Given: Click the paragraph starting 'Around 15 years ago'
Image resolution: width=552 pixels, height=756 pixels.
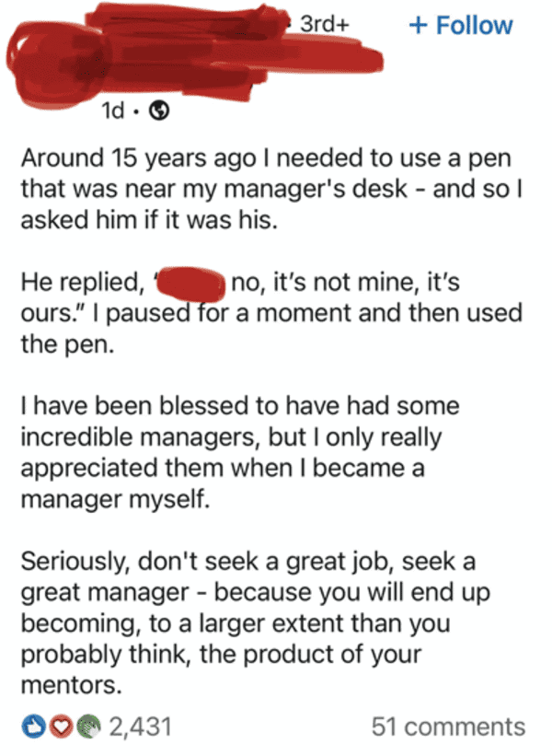Looking at the screenshot, I should [271, 189].
